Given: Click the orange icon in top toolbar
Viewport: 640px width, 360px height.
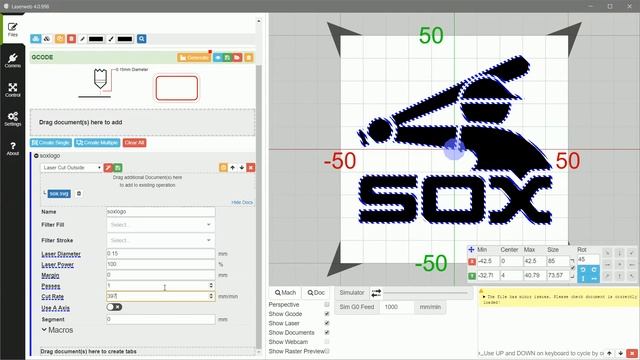Looking at the screenshot, I should [x=60, y=39].
